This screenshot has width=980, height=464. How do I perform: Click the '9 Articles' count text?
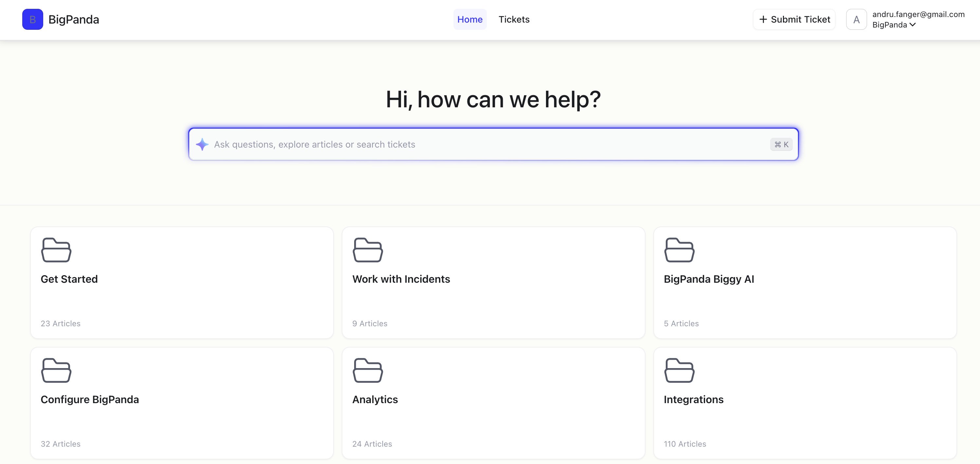tap(370, 323)
